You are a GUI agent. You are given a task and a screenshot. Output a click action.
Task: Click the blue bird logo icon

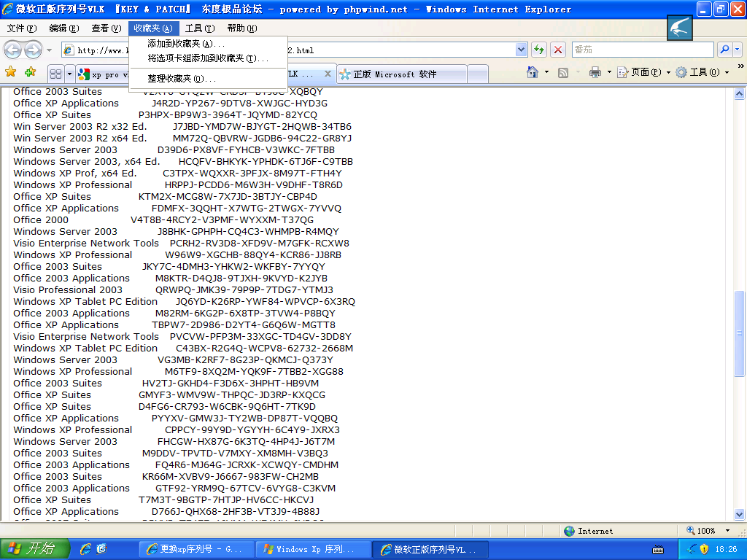pos(680,28)
